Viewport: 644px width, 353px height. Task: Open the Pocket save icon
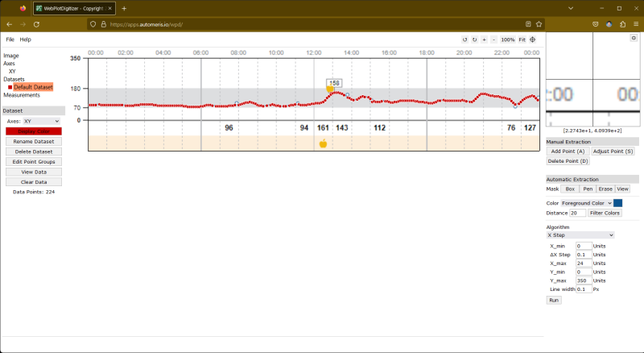pyautogui.click(x=595, y=24)
